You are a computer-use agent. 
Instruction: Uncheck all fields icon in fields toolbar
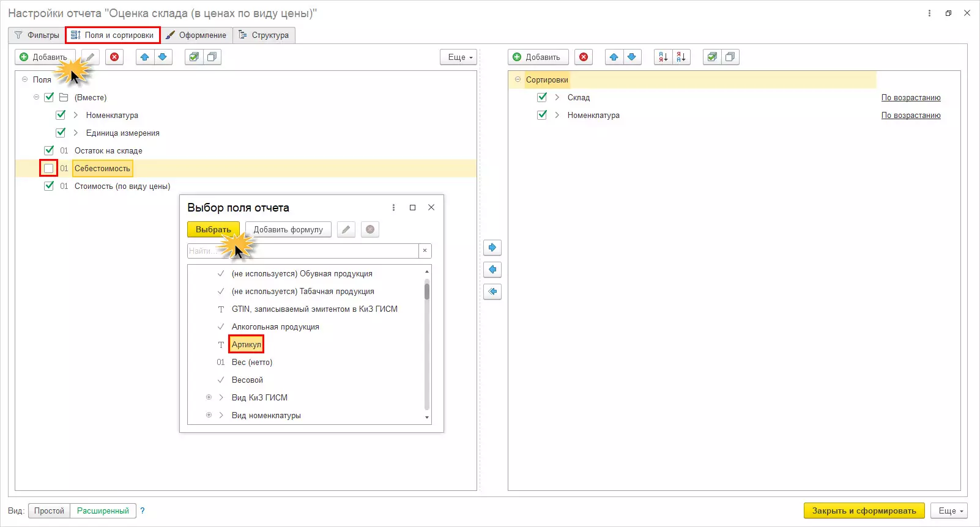[212, 57]
